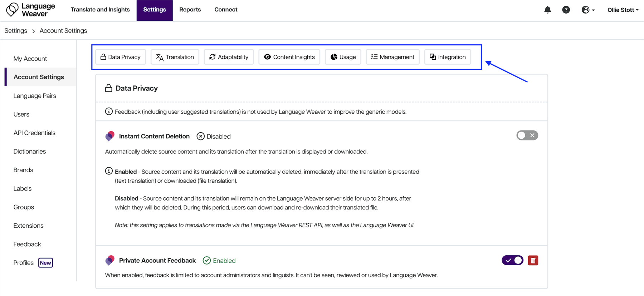
Task: Navigate to API Credentials in sidebar
Action: [34, 133]
